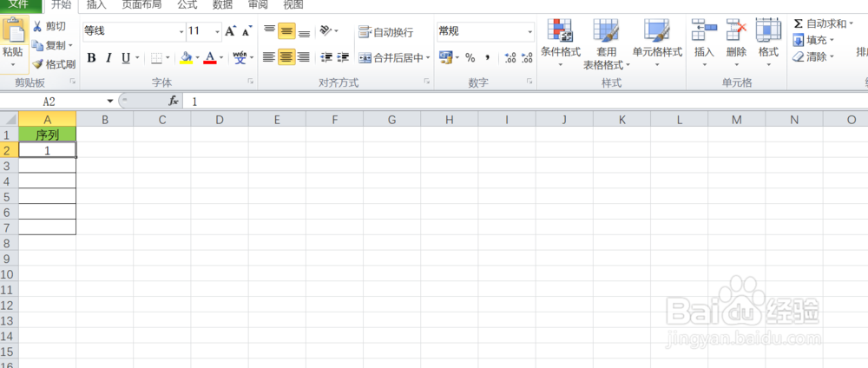Enable Wrap Text (自动换行)
This screenshot has height=368, width=868.
386,32
